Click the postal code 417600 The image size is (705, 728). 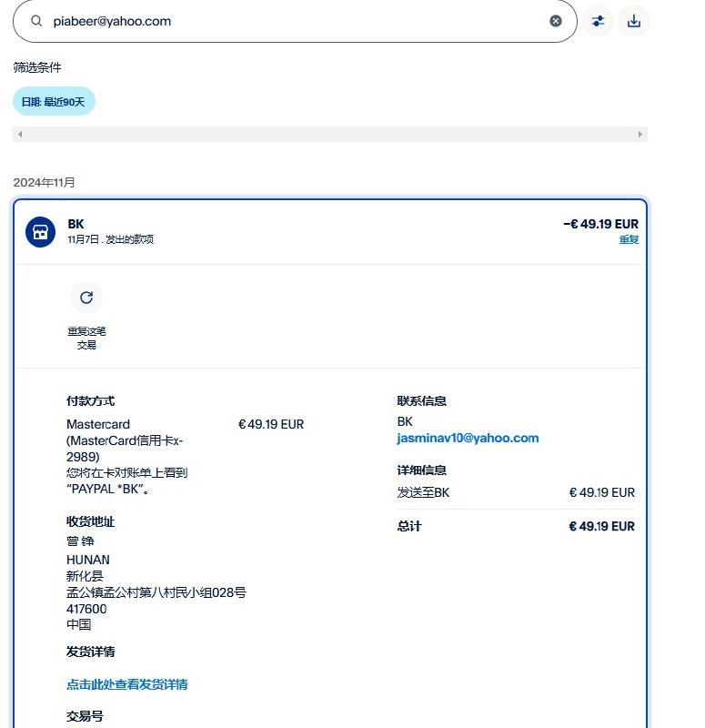[86, 609]
